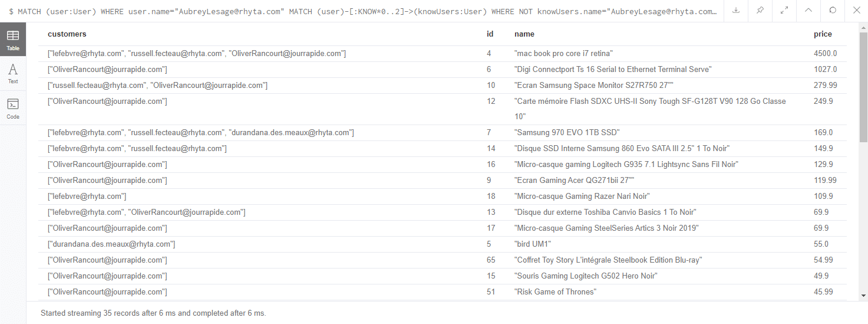Select "Micro-casque Gaming SteelSeries Artics 3" cell
This screenshot has height=324, width=868.
(606, 228)
